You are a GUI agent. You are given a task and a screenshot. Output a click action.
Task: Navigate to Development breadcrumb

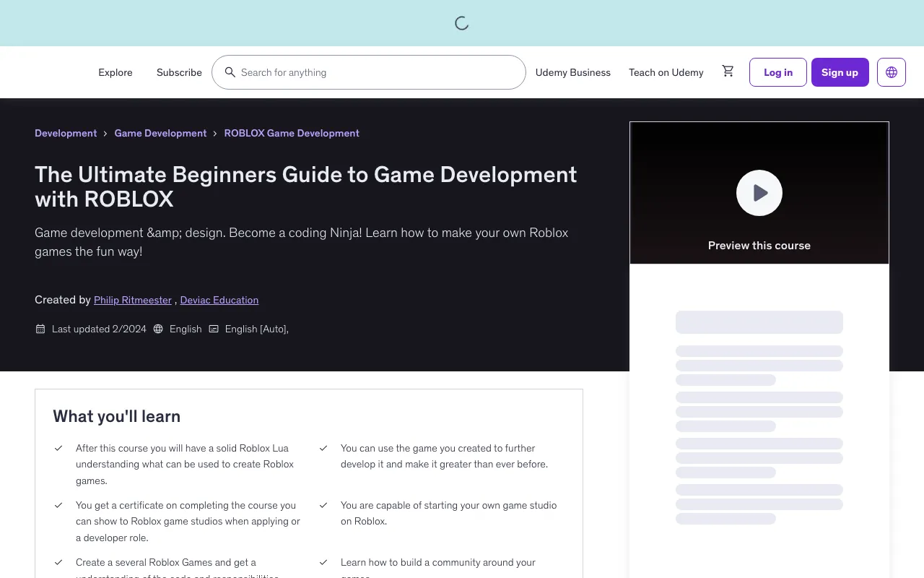(x=66, y=133)
